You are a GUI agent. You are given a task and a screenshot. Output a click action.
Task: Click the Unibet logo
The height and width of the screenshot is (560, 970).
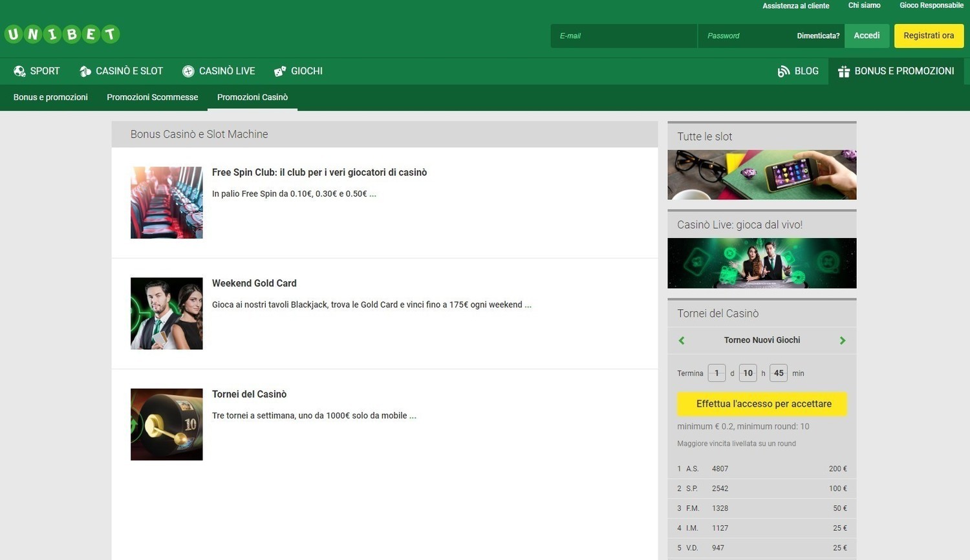62,34
